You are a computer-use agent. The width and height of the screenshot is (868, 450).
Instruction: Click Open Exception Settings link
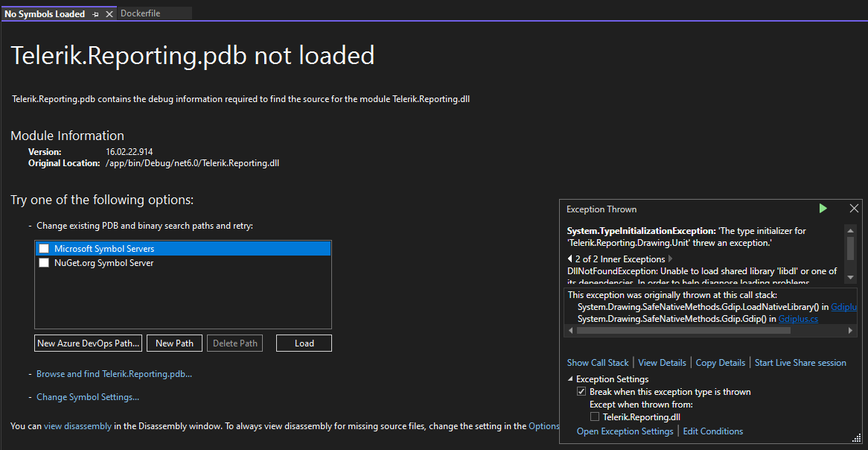[625, 431]
